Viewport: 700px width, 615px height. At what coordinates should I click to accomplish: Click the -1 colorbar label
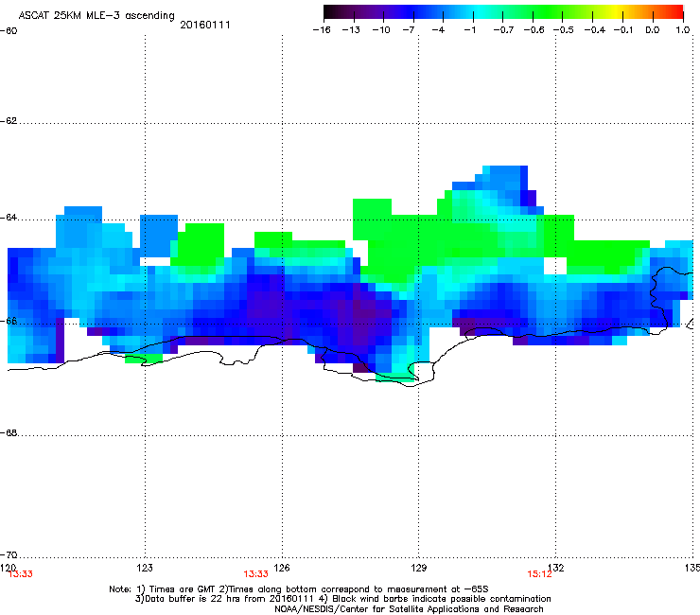pos(469,30)
